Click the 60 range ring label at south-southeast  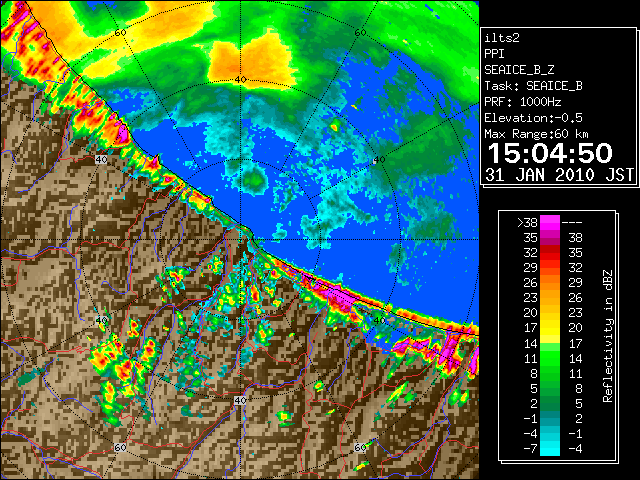[x=360, y=447]
